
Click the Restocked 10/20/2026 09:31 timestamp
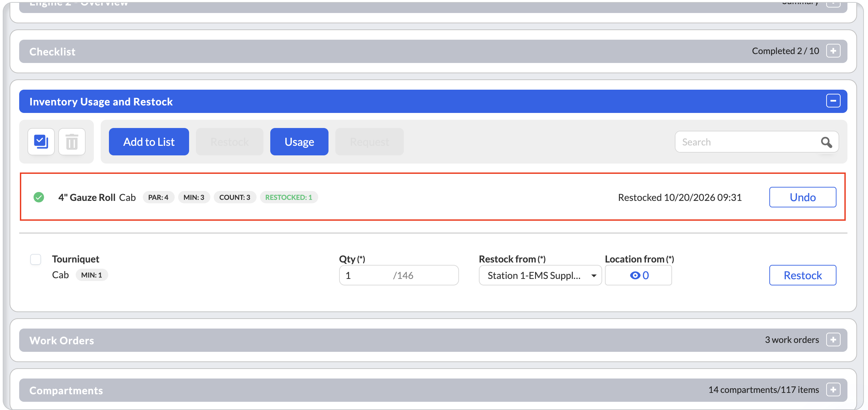click(x=680, y=197)
